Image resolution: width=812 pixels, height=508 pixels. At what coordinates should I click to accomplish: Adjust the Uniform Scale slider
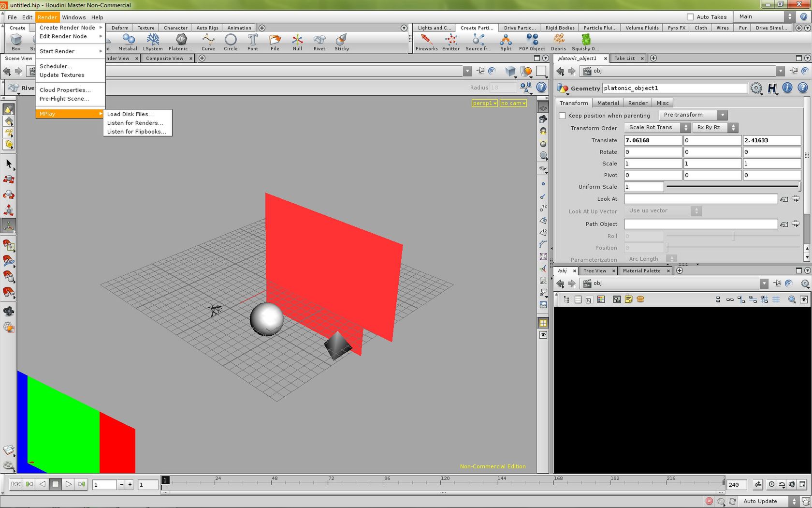pos(733,187)
